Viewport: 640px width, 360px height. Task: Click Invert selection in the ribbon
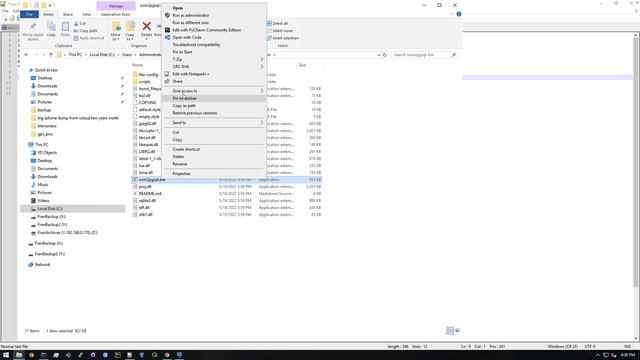[283, 38]
